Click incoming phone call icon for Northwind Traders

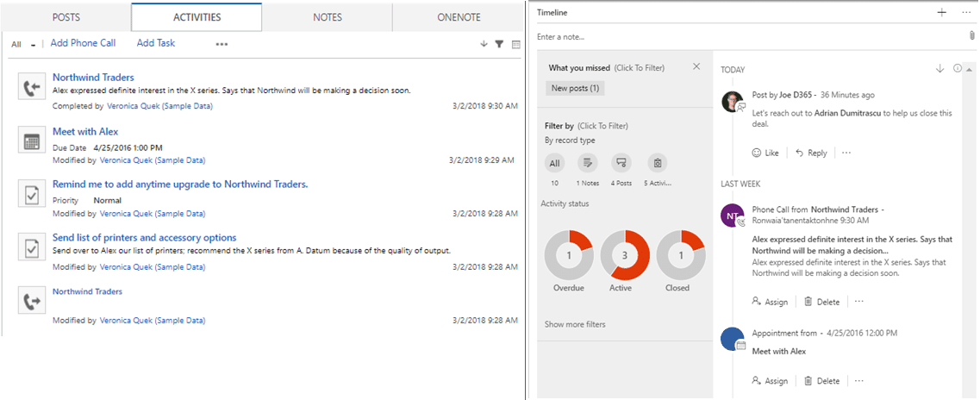tap(30, 88)
